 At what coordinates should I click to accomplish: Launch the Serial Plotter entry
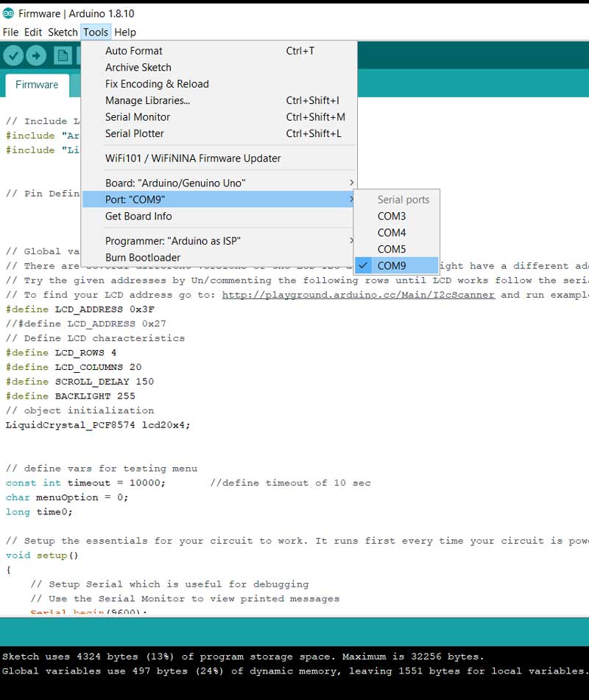(x=219, y=133)
